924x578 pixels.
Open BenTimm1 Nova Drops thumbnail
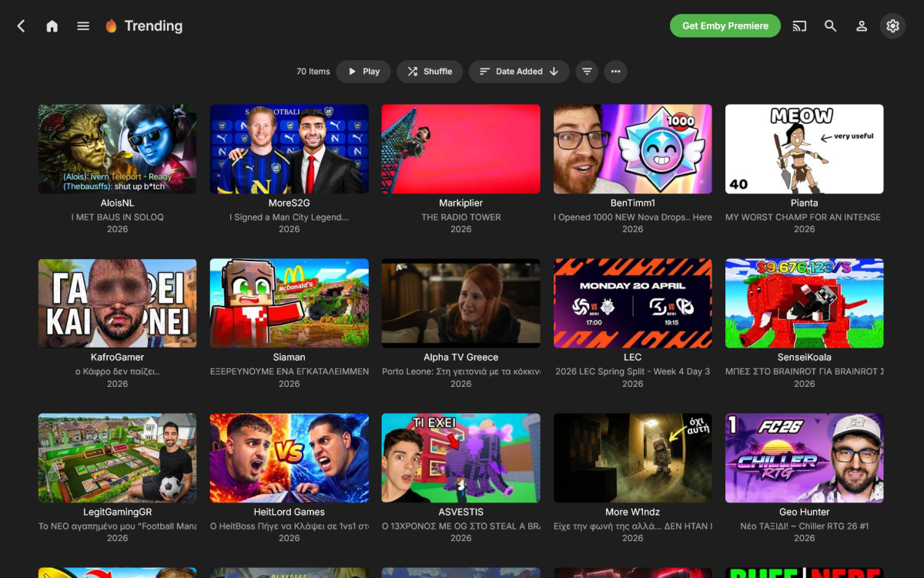(x=633, y=150)
